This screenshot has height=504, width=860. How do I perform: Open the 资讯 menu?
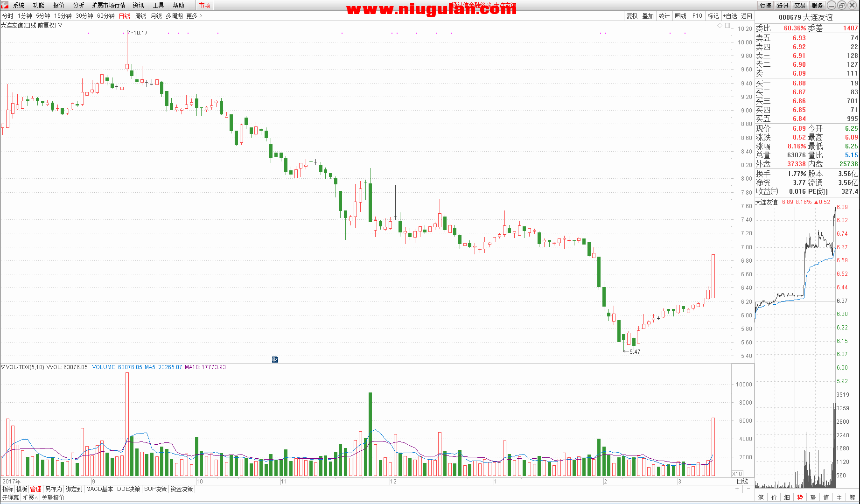(x=139, y=5)
